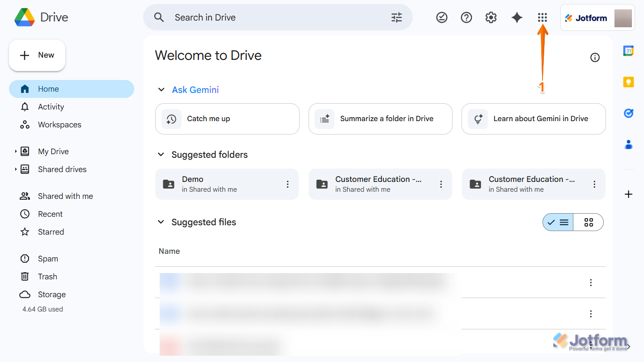The width and height of the screenshot is (644, 362).
Task: Open help support icon
Action: pyautogui.click(x=466, y=17)
